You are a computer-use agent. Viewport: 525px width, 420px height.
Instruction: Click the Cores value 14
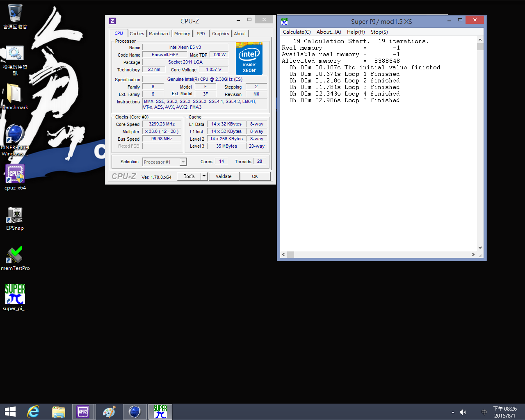click(221, 161)
